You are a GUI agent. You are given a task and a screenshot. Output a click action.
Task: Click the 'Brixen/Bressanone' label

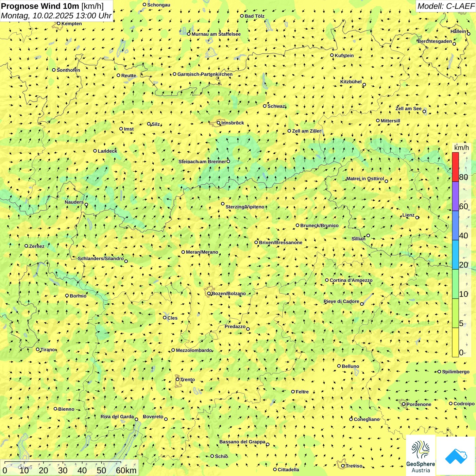pos(280,242)
